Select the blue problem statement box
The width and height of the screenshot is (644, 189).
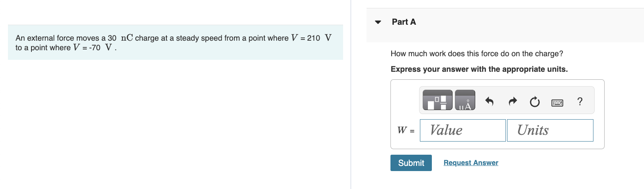tap(176, 42)
